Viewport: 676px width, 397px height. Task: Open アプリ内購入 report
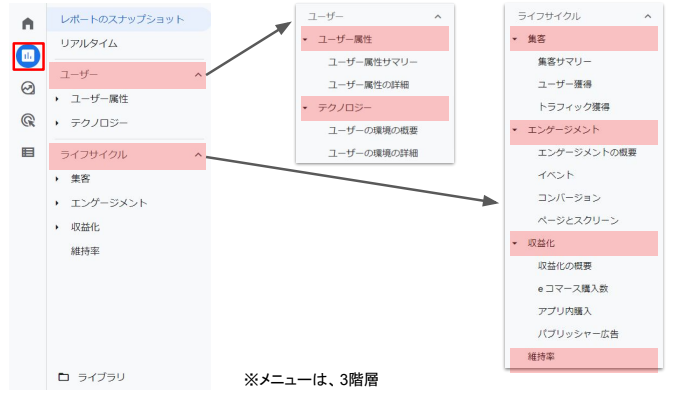point(564,311)
